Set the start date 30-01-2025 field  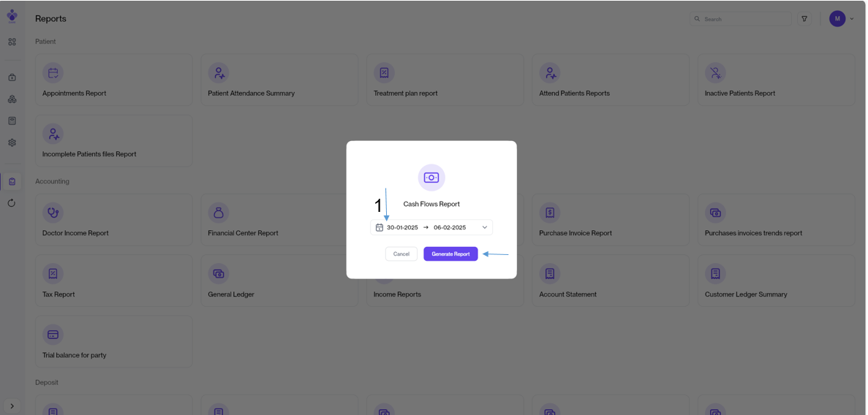pos(402,228)
